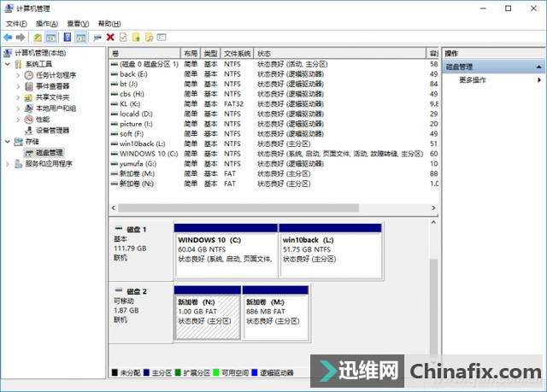Open the 操作(A) menu
This screenshot has width=547, height=392.
[x=47, y=24]
